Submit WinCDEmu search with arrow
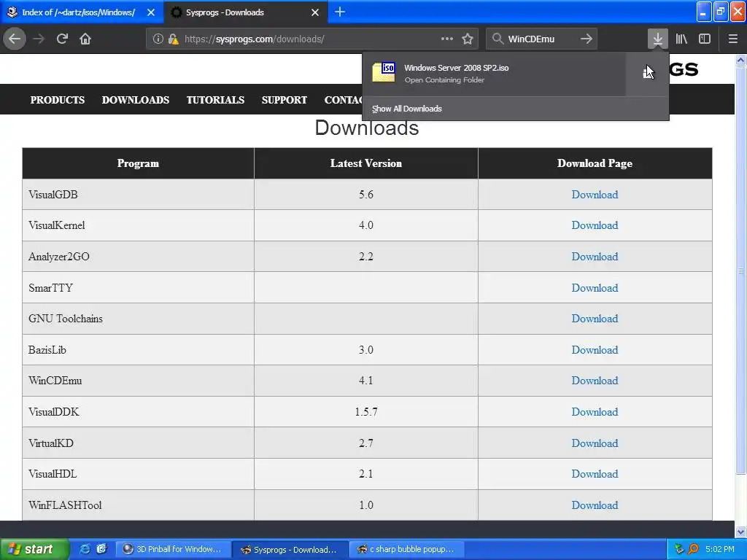747x560 pixels. [587, 39]
